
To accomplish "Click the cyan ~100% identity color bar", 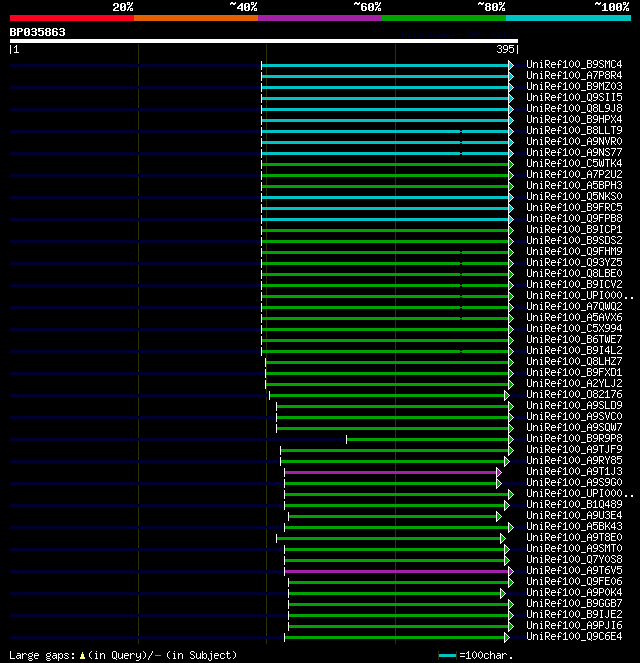I will point(568,18).
